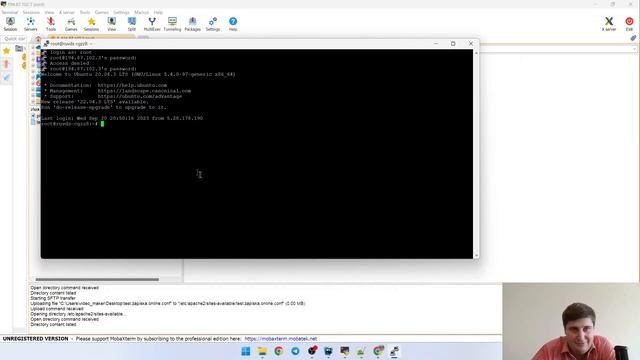
Task: Follow the mobaxterm.mobatek.net link
Action: click(x=280, y=339)
